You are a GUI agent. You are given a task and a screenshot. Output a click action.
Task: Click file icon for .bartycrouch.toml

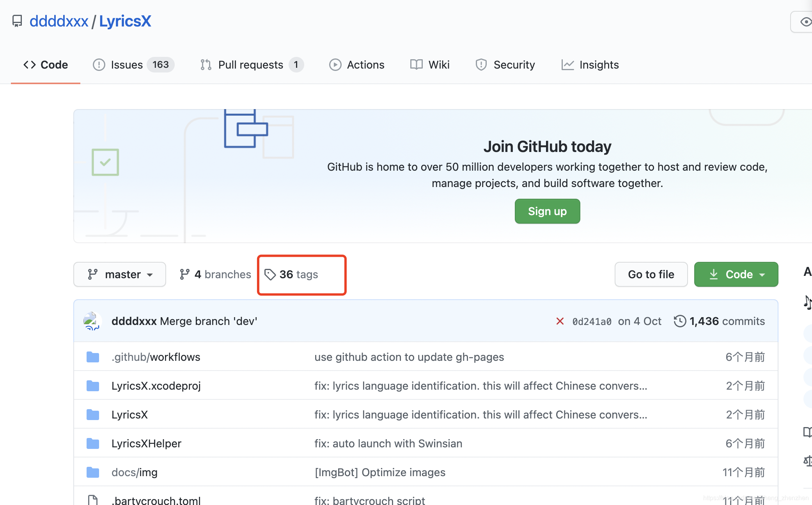tap(93, 500)
